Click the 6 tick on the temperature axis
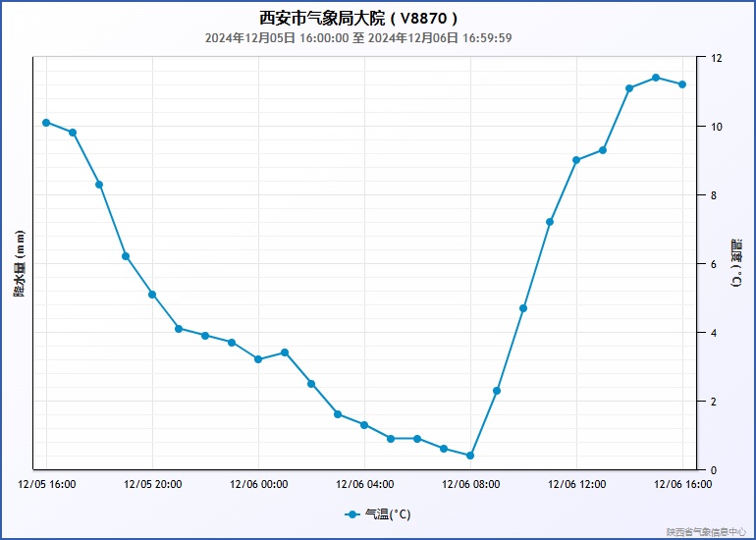 (714, 264)
